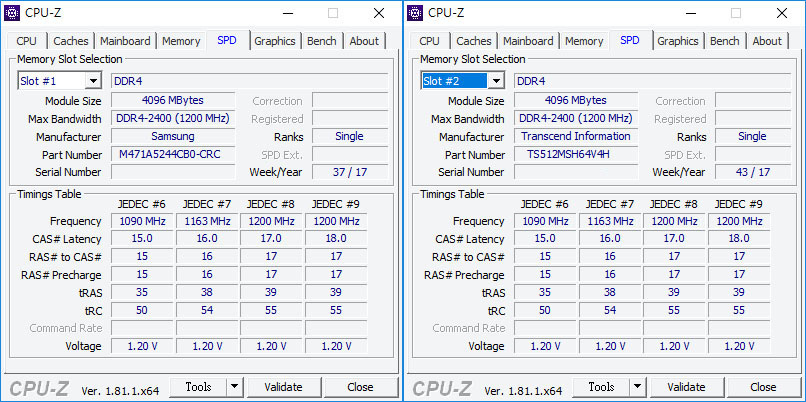Open the CPU tab in the right window

[x=430, y=41]
